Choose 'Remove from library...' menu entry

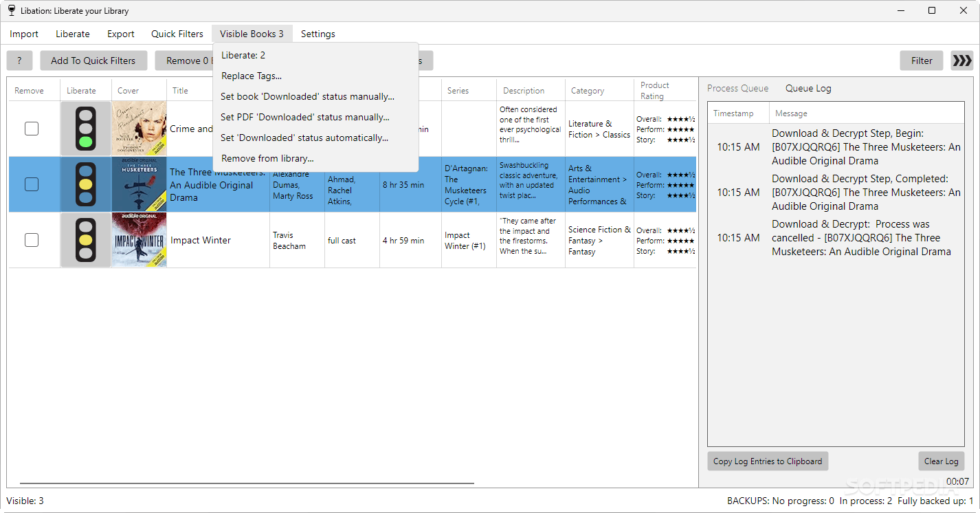tap(267, 158)
